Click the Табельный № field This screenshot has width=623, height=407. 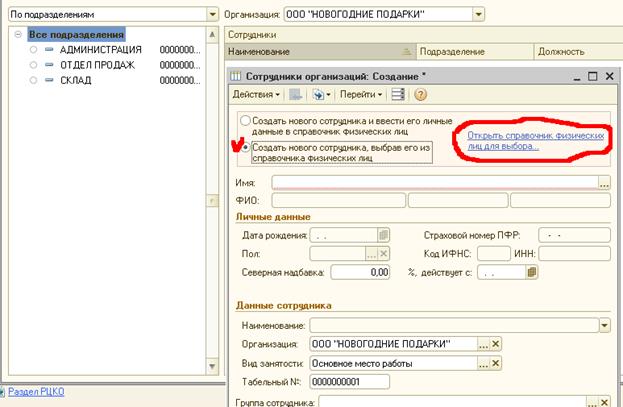[x=349, y=382]
